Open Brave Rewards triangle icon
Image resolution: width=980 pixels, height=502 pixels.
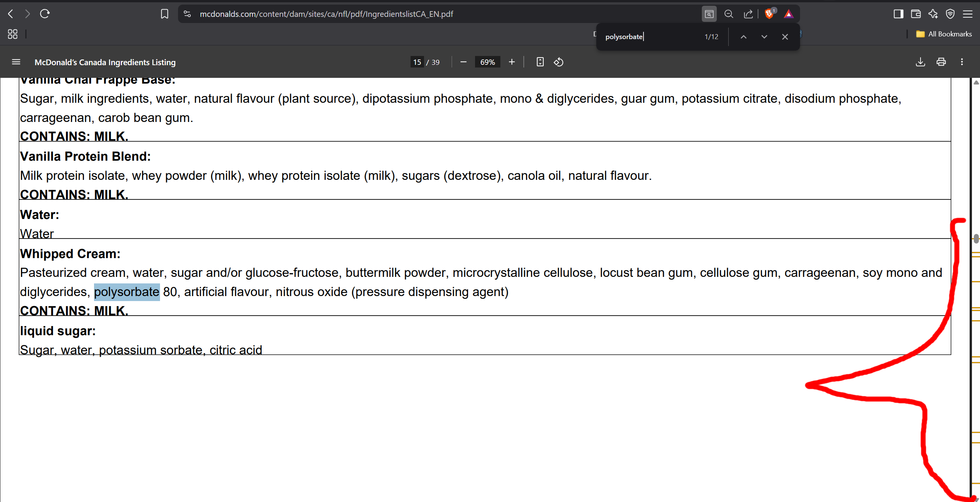789,14
